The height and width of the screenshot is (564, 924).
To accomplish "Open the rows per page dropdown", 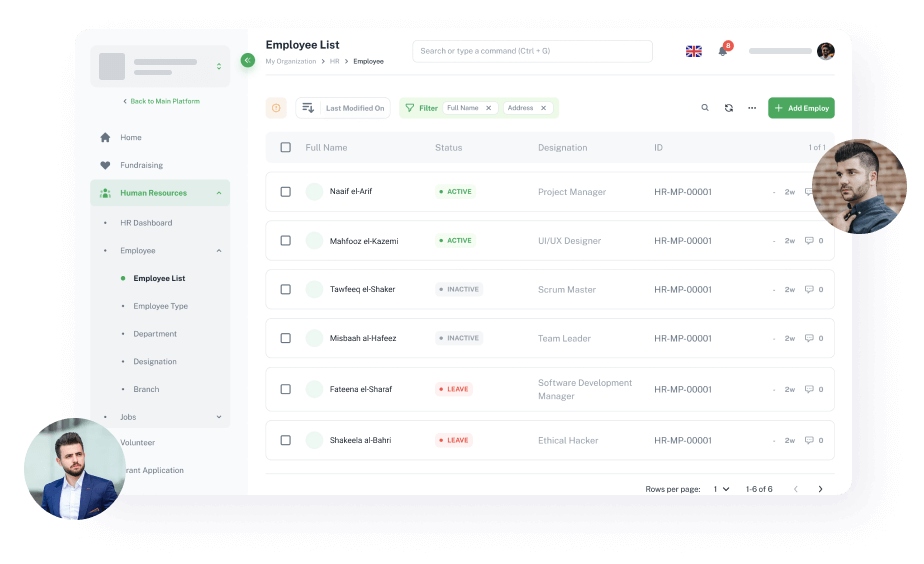I will click(721, 489).
